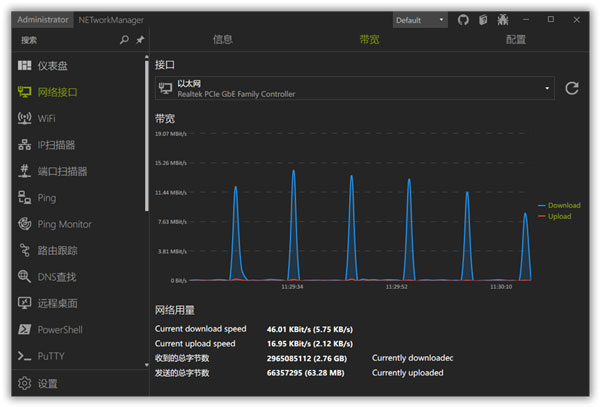Switch to the 信息 tab
600x407 pixels.
pyautogui.click(x=223, y=40)
